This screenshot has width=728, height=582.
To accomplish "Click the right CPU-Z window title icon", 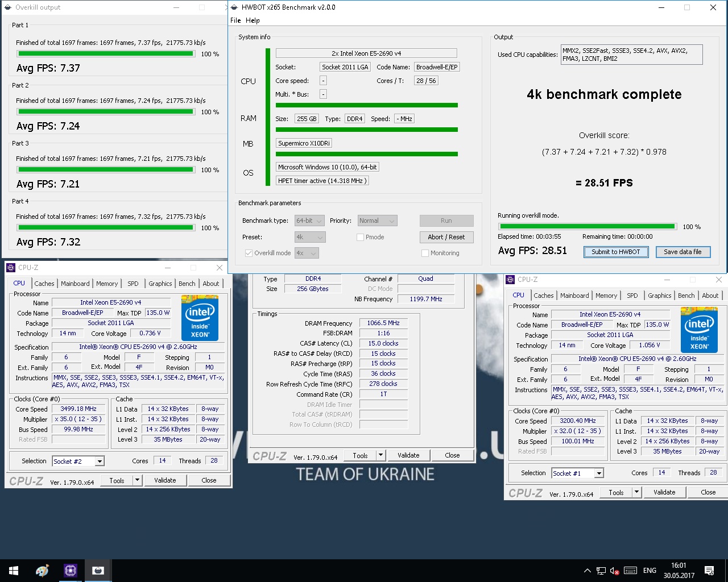I will click(x=510, y=280).
